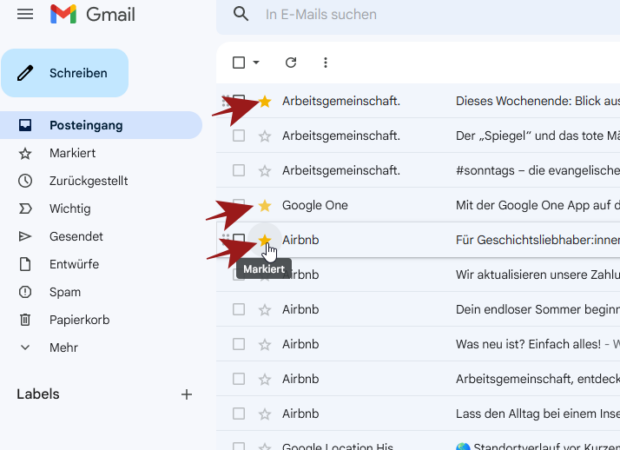620x450 pixels.
Task: Select checkbox for '#sonntags' email
Action: coord(239,170)
